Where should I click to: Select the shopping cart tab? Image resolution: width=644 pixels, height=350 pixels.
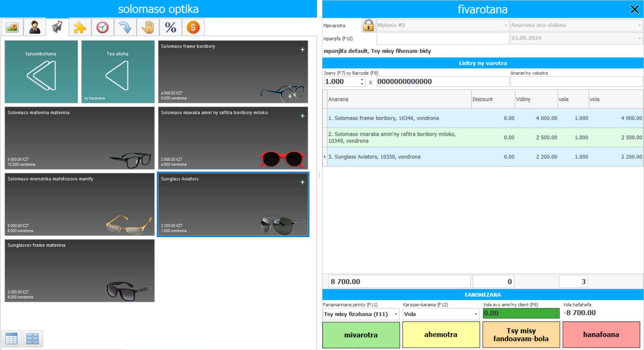tap(57, 27)
